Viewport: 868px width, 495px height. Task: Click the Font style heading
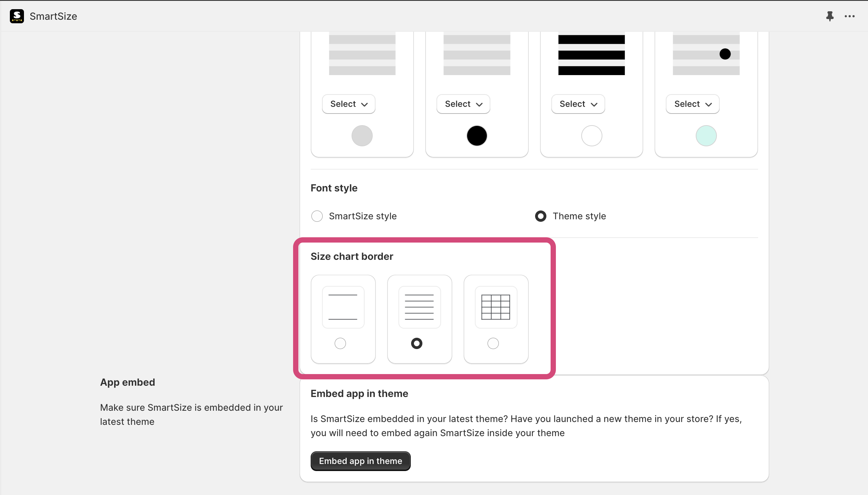coord(334,188)
